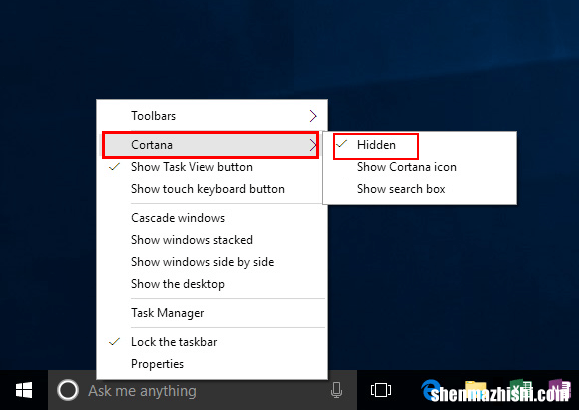This screenshot has width=579, height=410.
Task: Enable Show touch keyboard button
Action: [x=212, y=189]
